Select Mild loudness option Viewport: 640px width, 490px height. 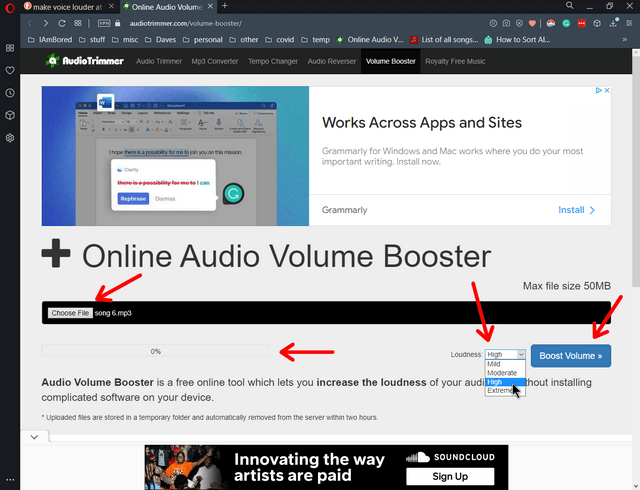pos(505,364)
